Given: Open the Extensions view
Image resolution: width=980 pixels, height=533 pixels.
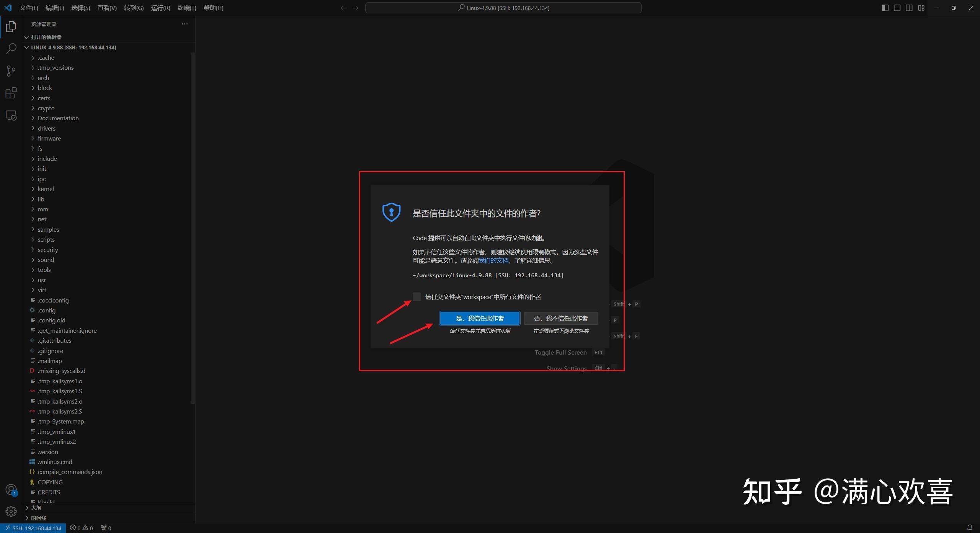Looking at the screenshot, I should [11, 93].
